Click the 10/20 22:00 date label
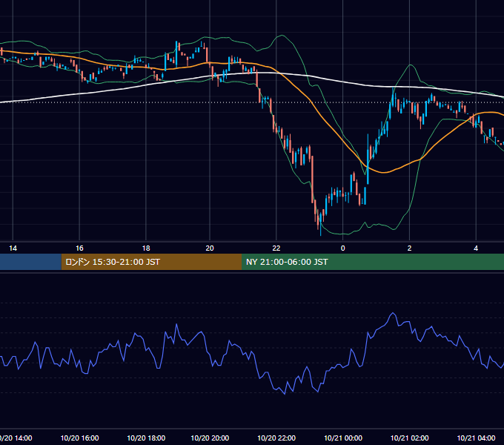 pos(276,438)
